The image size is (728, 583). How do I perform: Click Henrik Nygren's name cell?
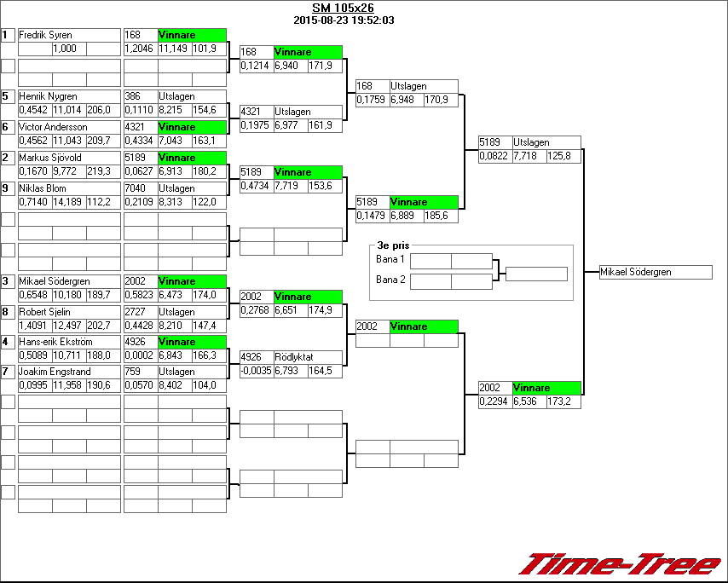pyautogui.click(x=69, y=96)
